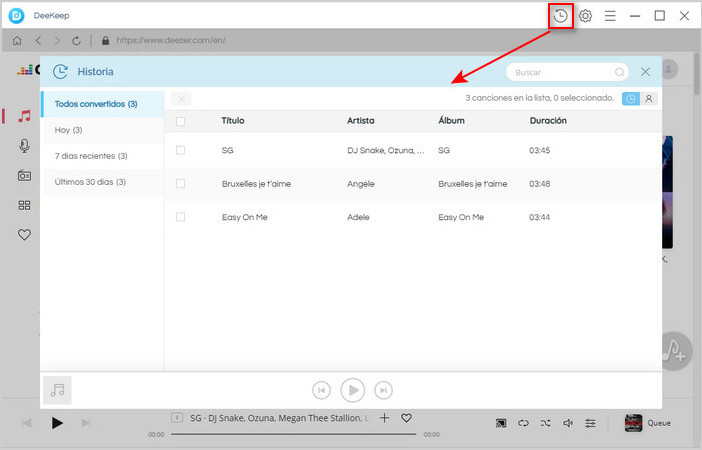This screenshot has width=702, height=450.
Task: Add current SG track with plus icon
Action: coord(384,418)
